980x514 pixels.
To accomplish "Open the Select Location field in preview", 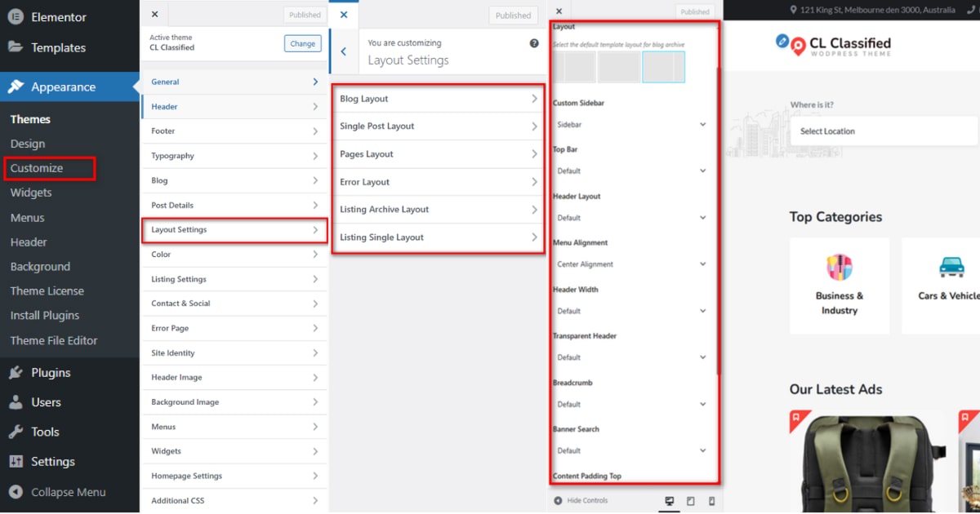I will click(x=884, y=131).
